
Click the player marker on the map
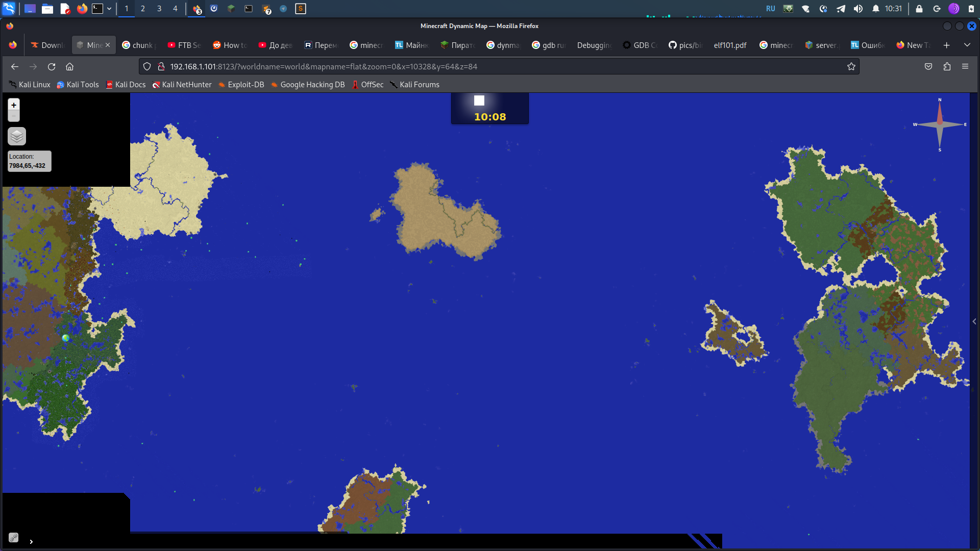click(x=65, y=338)
